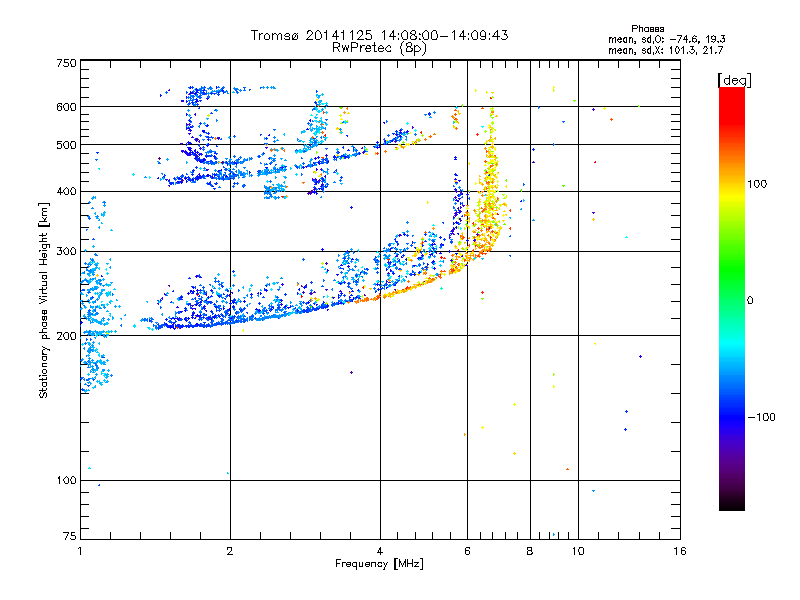Click the '200' y-axis tick label
The height and width of the screenshot is (600, 800).
(x=66, y=336)
